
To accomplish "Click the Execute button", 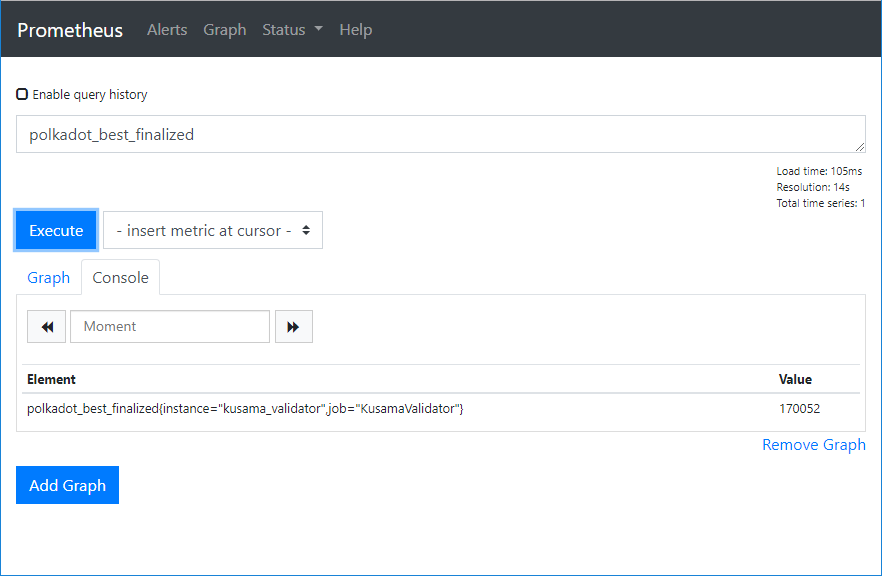I will 56,230.
